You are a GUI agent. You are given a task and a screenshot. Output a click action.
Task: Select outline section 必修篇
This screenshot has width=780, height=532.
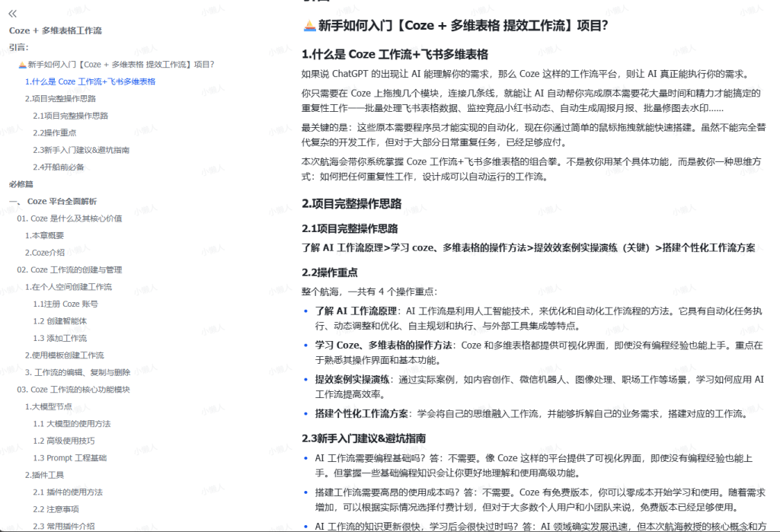tap(21, 184)
